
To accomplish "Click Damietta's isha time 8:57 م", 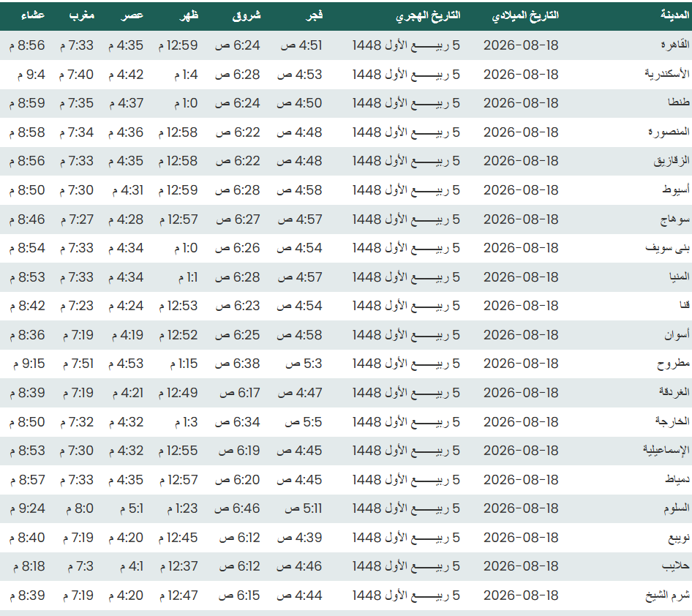I will click(27, 480).
